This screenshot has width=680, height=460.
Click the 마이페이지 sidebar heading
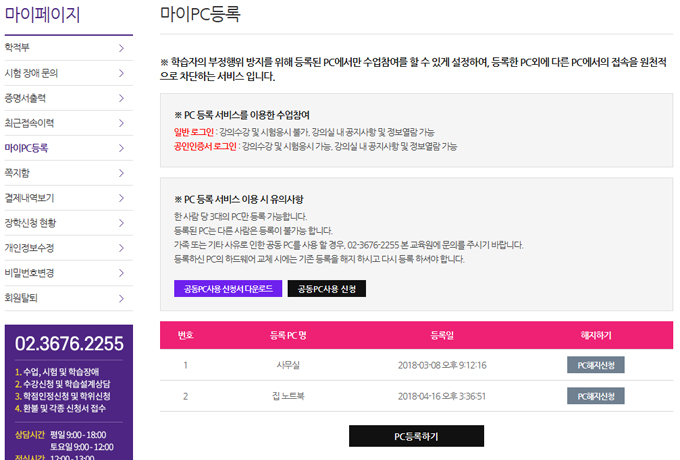tap(42, 15)
